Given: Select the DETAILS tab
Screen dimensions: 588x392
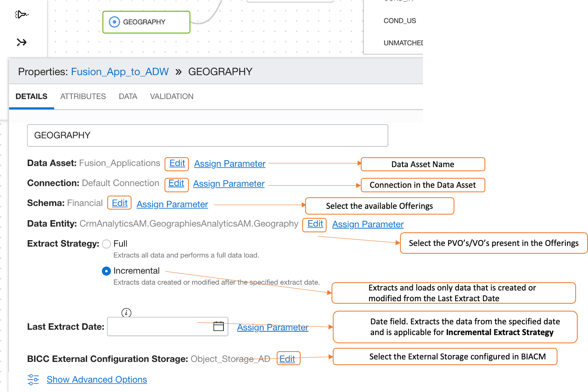Looking at the screenshot, I should coord(31,97).
